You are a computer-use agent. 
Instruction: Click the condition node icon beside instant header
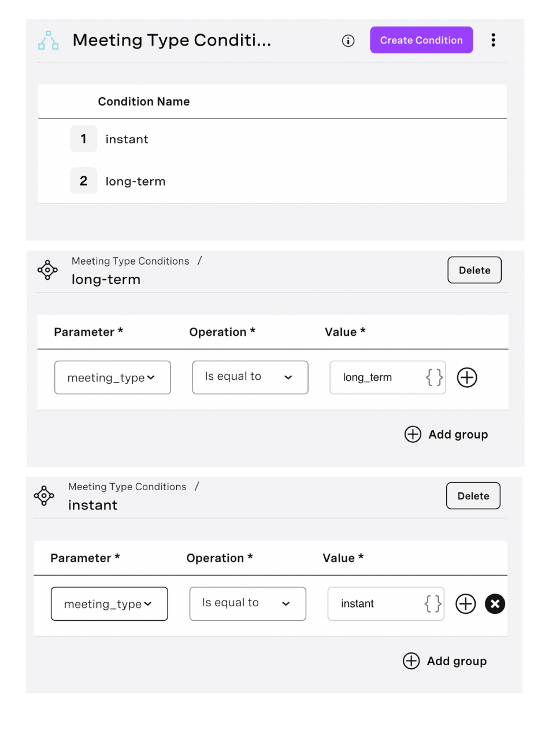44,496
